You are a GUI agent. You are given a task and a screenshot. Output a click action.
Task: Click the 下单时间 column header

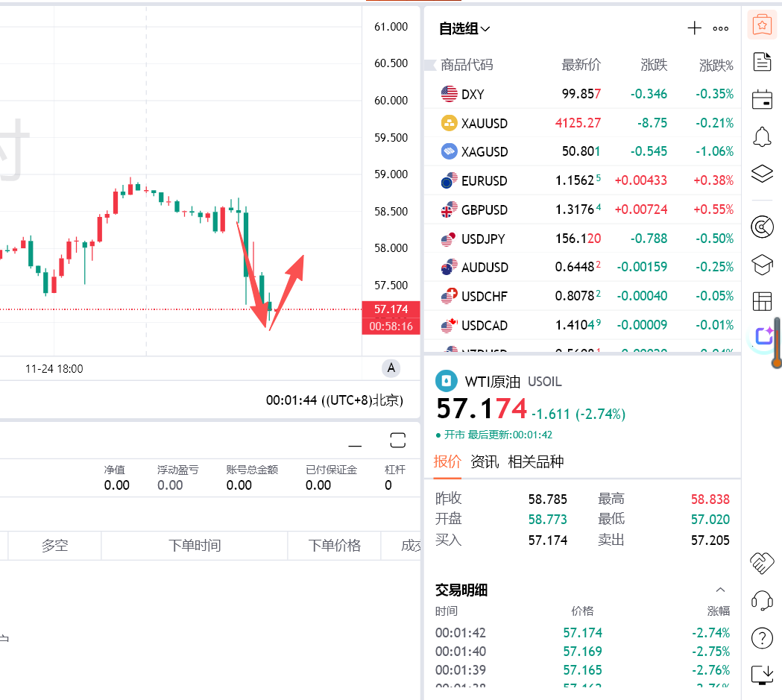195,546
